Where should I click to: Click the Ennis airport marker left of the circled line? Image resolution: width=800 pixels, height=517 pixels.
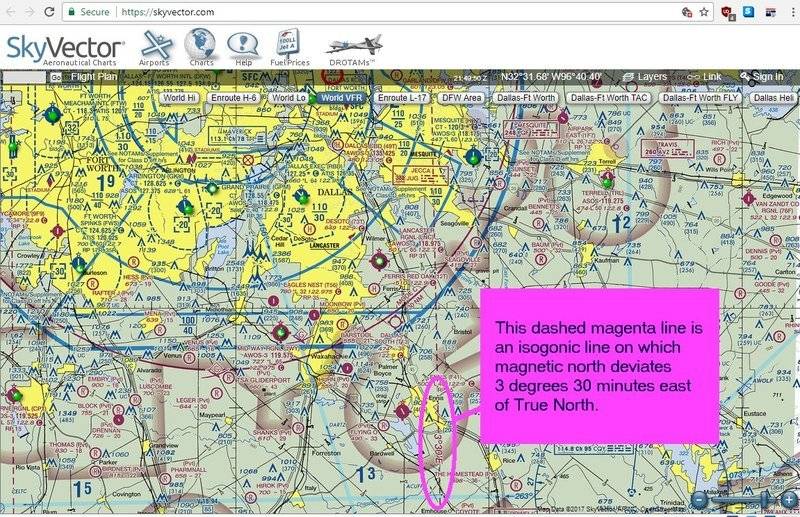403,411
